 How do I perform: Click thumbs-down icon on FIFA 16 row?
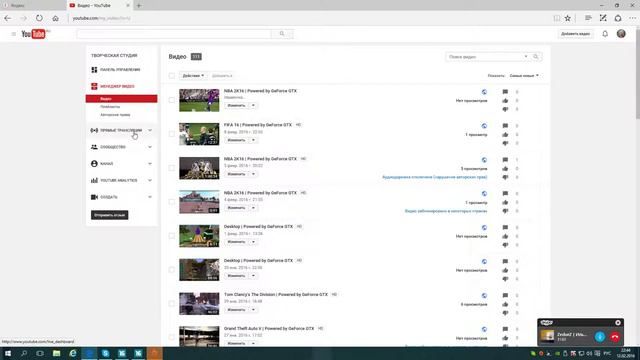point(505,143)
